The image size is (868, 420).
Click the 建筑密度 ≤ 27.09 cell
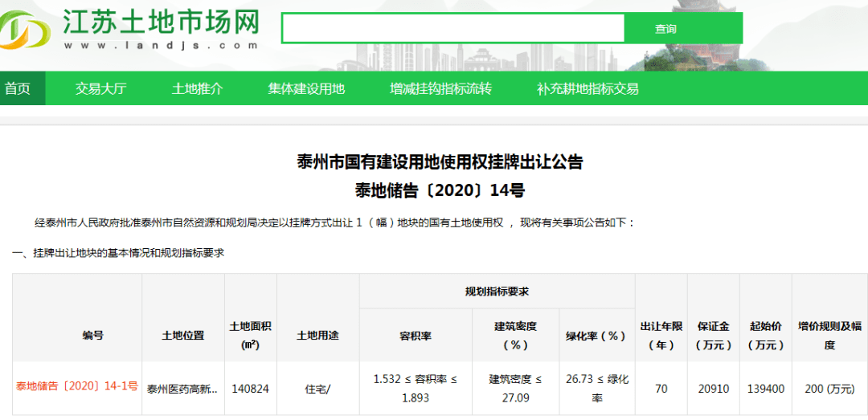(515, 389)
